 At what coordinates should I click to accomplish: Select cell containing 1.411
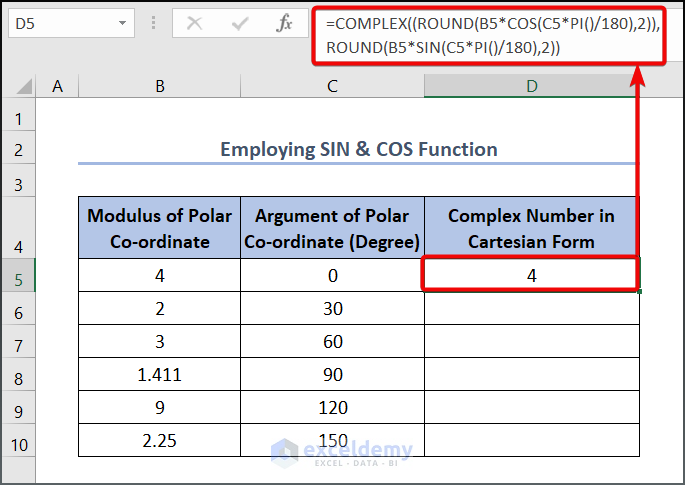click(x=159, y=374)
